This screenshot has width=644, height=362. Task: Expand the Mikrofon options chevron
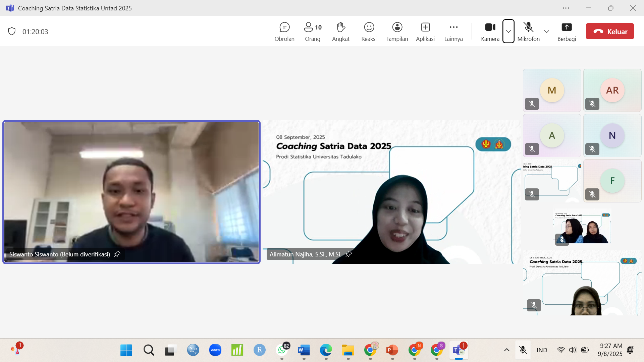[x=547, y=32]
